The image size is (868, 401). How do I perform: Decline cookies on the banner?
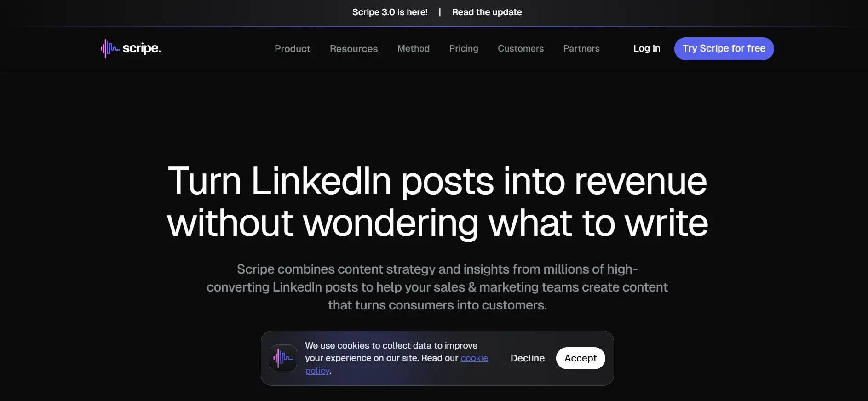click(x=527, y=358)
